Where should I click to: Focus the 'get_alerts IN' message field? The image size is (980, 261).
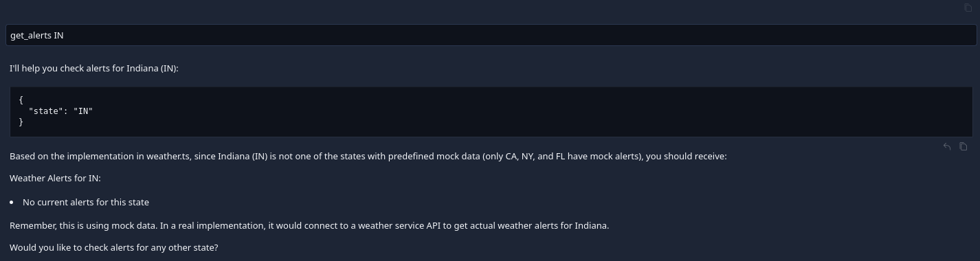[x=491, y=35]
